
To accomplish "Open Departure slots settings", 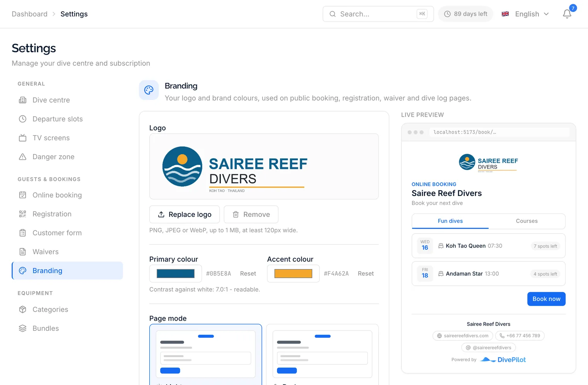I will (x=67, y=119).
